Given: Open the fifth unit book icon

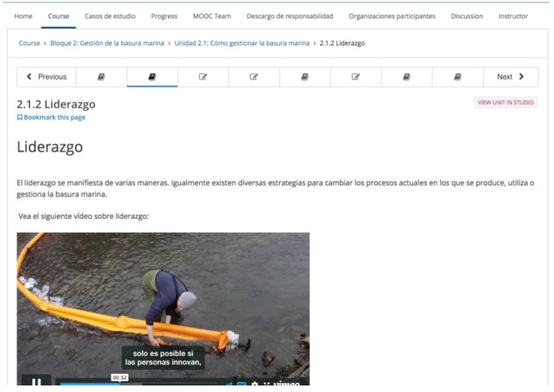Looking at the screenshot, I should click(x=305, y=77).
